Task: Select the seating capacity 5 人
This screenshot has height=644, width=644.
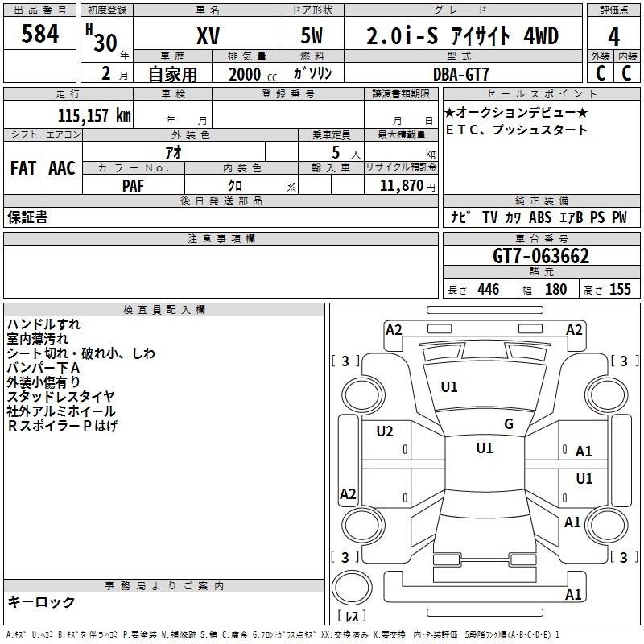Action: coord(345,153)
